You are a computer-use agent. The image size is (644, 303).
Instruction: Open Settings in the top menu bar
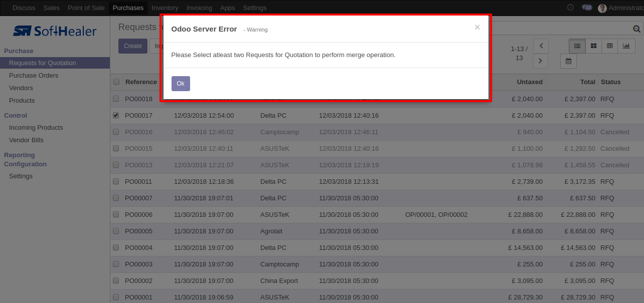(255, 8)
